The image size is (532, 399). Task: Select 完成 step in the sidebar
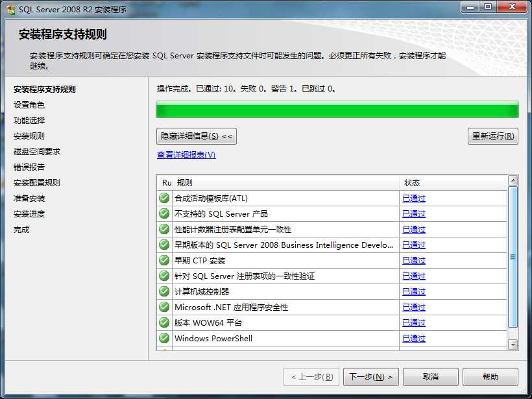point(21,230)
